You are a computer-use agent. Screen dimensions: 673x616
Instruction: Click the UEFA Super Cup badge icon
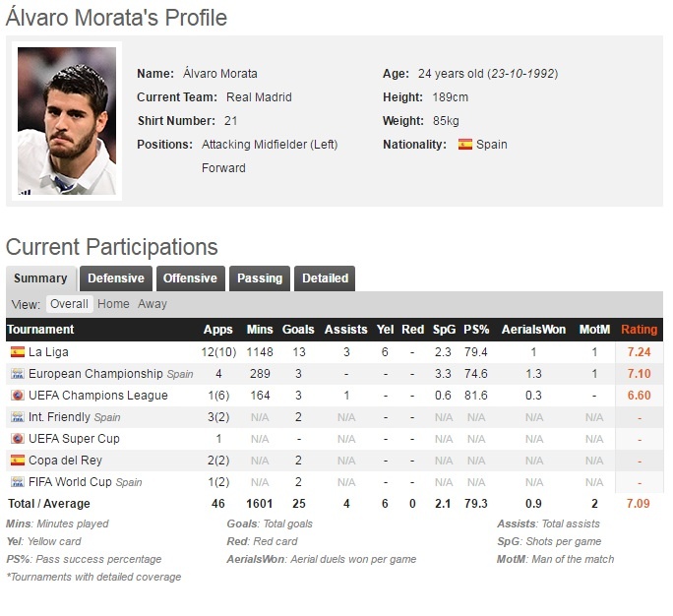[x=17, y=439]
